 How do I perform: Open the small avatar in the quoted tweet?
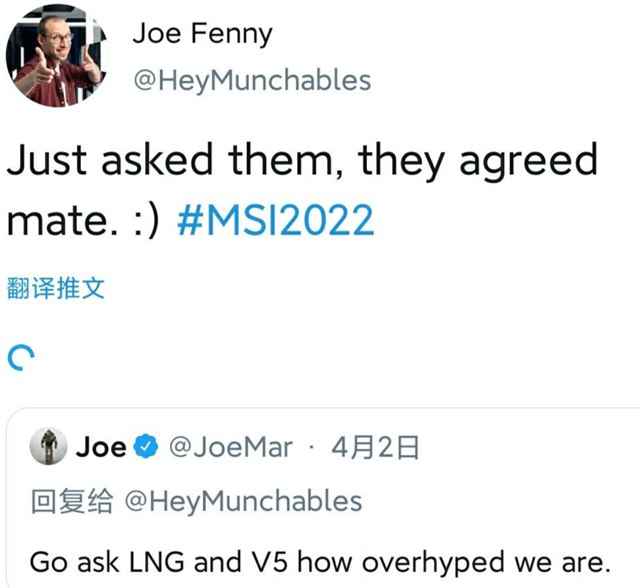(x=46, y=446)
